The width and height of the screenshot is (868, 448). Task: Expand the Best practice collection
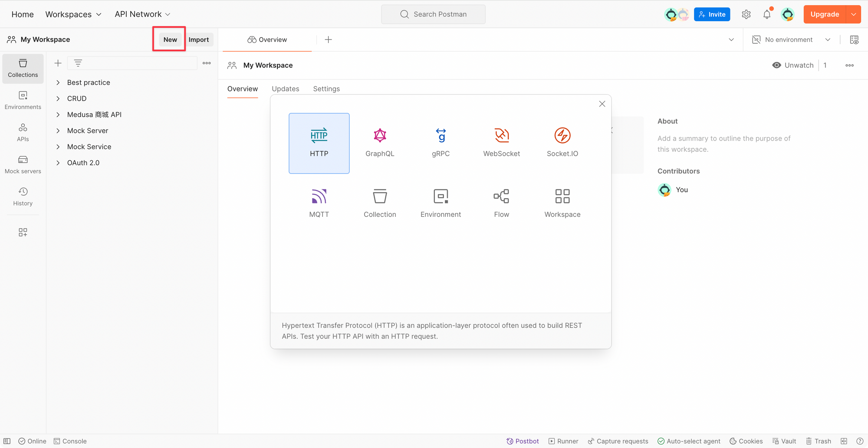(x=89, y=82)
